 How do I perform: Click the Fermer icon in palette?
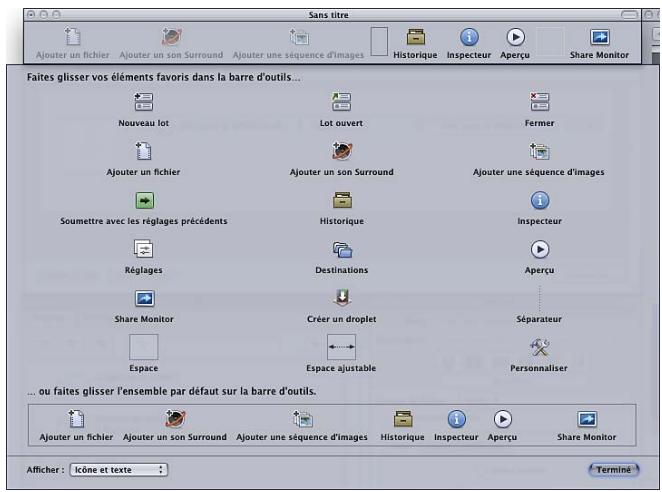[x=538, y=100]
